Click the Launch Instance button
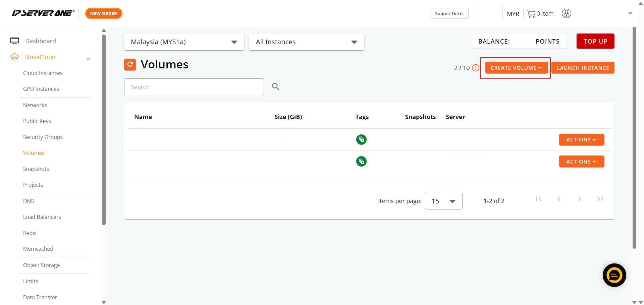Image resolution: width=644 pixels, height=305 pixels. pyautogui.click(x=583, y=68)
